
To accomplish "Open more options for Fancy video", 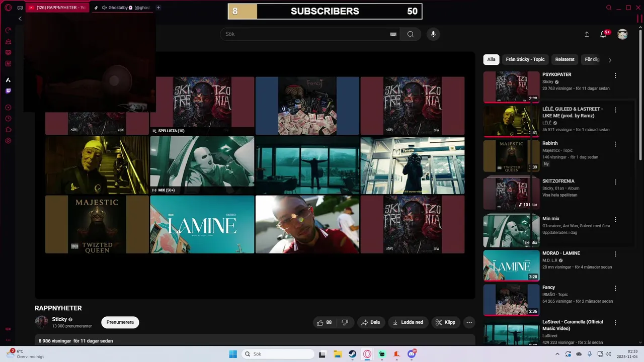I will pos(615,288).
